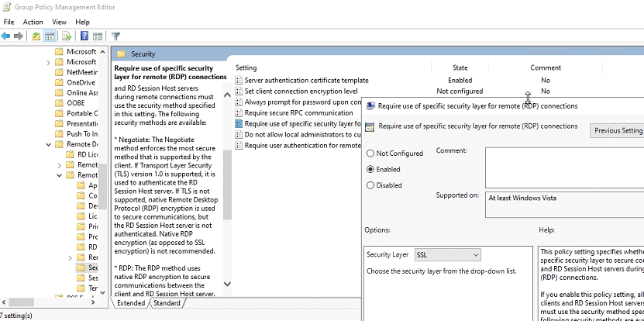Screen dimensions: 644x321
Task: Collapse the Remote Desktop Services tree node
Action: [49, 144]
